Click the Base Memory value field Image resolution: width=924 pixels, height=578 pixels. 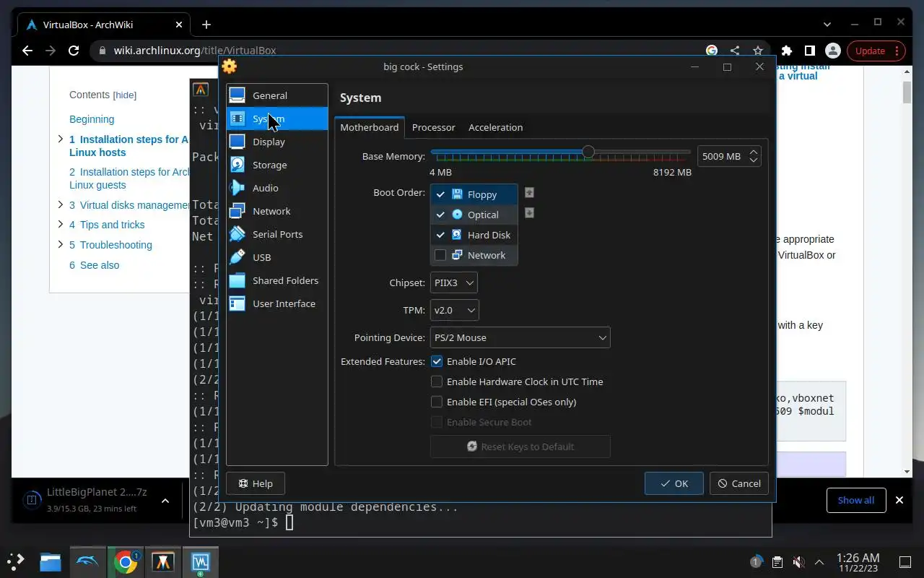(x=722, y=156)
